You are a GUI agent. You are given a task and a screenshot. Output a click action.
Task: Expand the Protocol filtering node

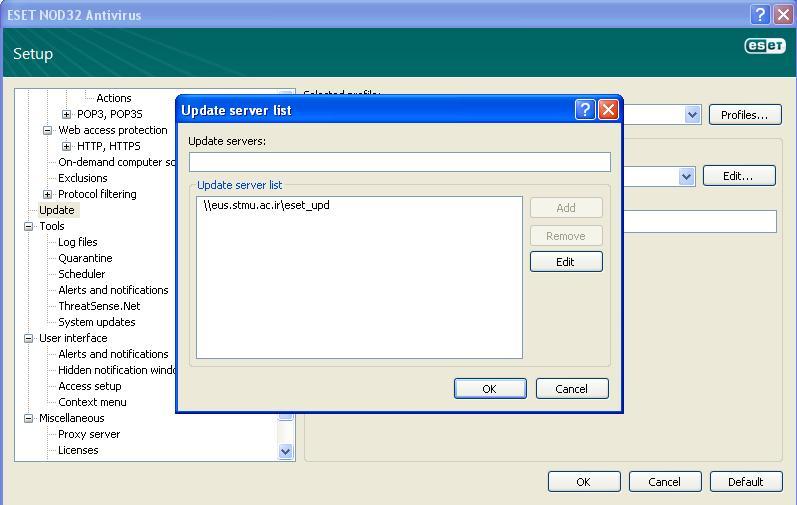48,194
